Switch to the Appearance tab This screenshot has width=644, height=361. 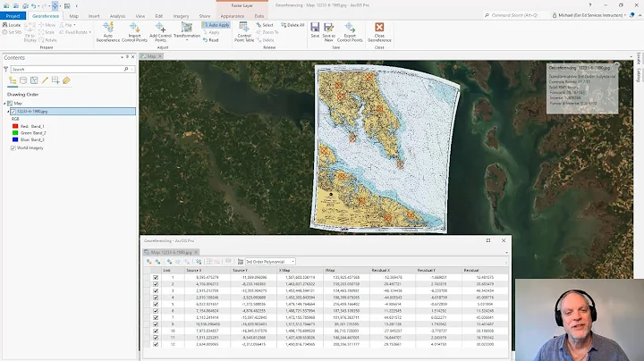pos(232,16)
